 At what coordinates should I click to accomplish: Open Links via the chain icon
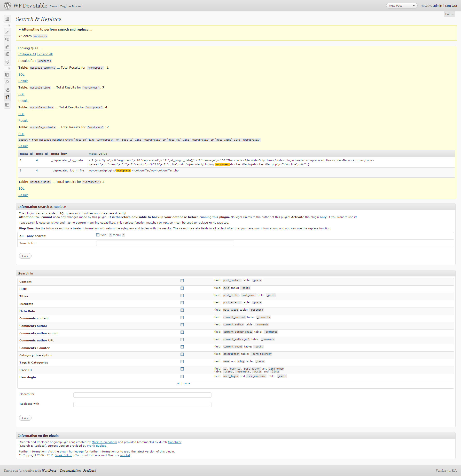[7, 47]
